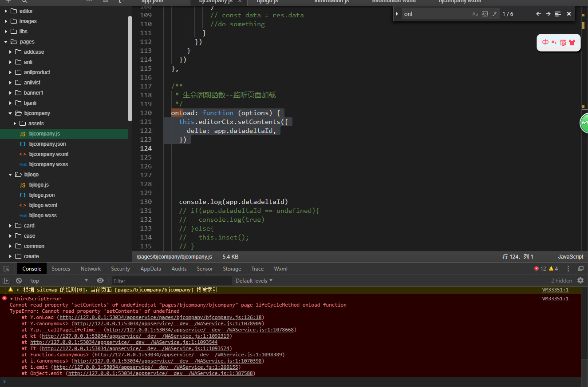Open the top context selector dropdown
This screenshot has width=588, height=387.
pos(59,281)
